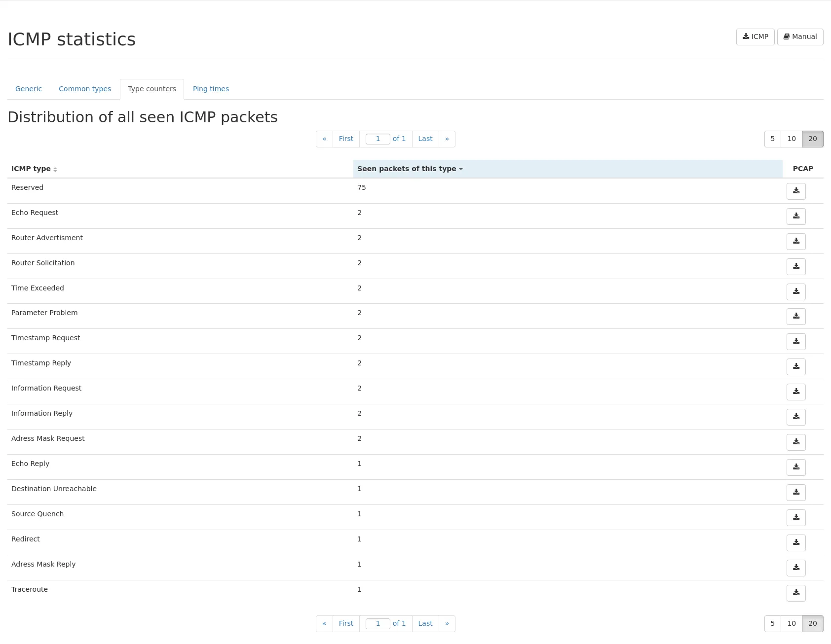831x644 pixels.
Task: Show 10 rows per page at top
Action: click(x=791, y=139)
